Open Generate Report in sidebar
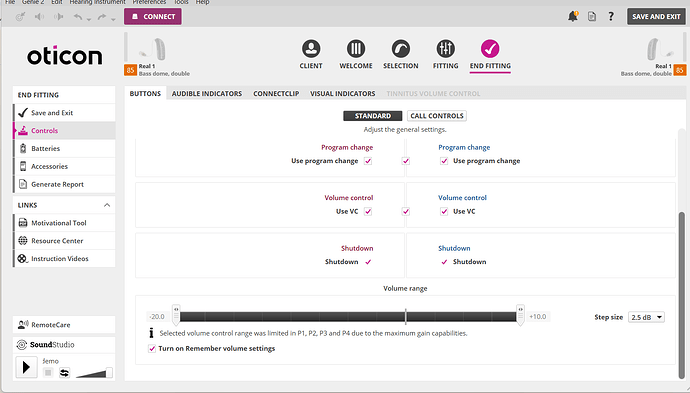 (x=64, y=184)
